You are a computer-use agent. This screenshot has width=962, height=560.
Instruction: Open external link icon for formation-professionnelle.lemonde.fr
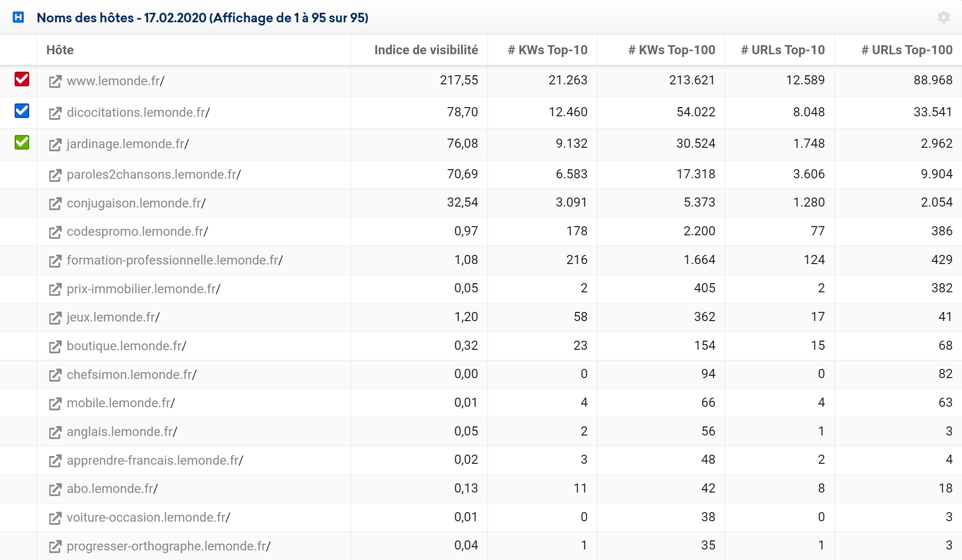click(55, 260)
